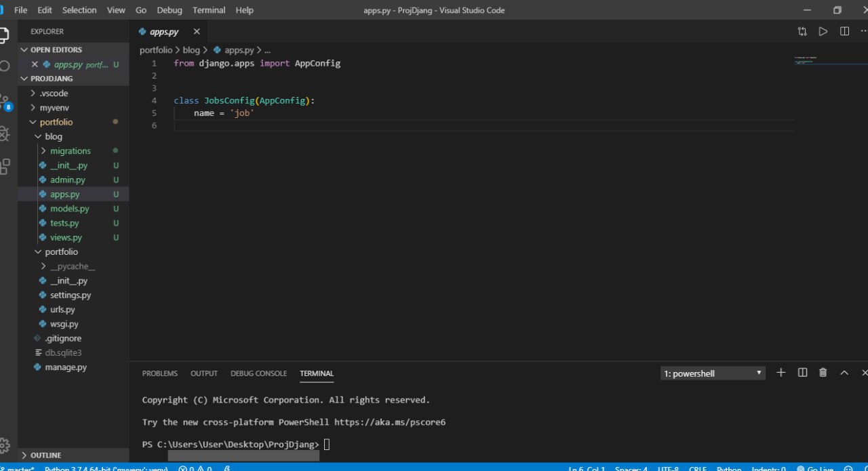
Task: Click Python interpreter 3.7.4 in status bar
Action: pos(106,468)
